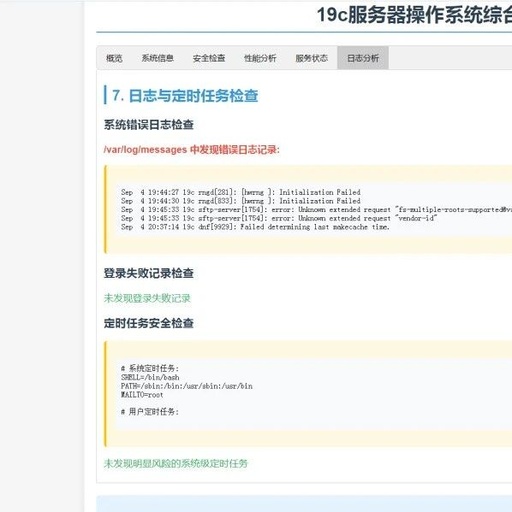Click the 定时任务安全检查 subheading
The image size is (512, 512).
[x=149, y=323]
